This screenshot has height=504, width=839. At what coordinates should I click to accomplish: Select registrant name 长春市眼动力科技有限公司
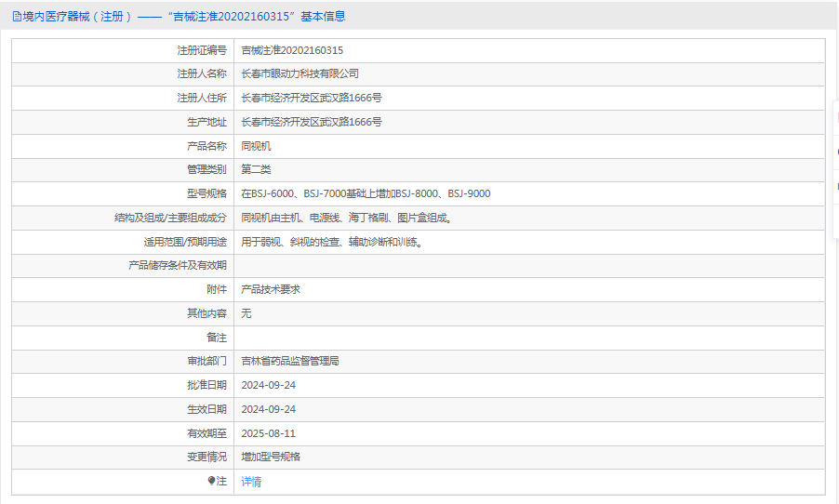pos(300,73)
